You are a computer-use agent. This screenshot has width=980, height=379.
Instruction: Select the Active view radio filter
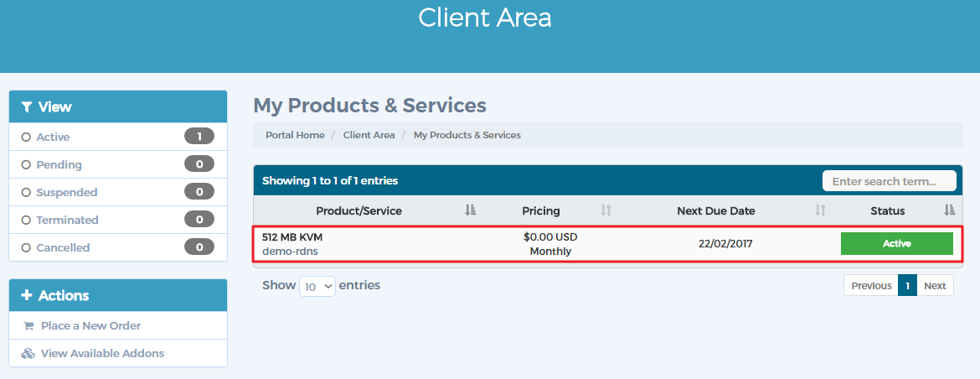(26, 137)
